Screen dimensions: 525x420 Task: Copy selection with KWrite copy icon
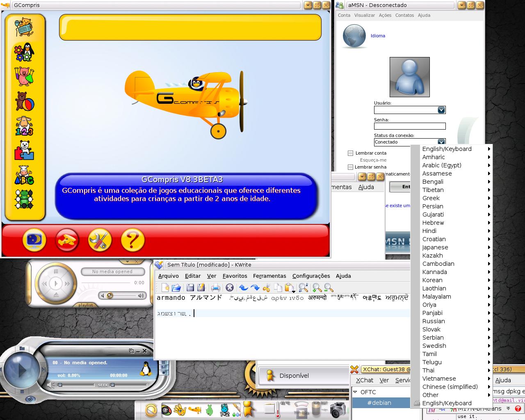(278, 288)
